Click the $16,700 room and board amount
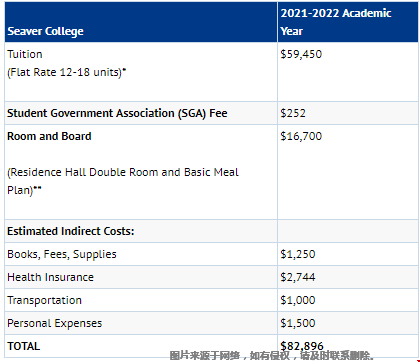 [x=301, y=136]
